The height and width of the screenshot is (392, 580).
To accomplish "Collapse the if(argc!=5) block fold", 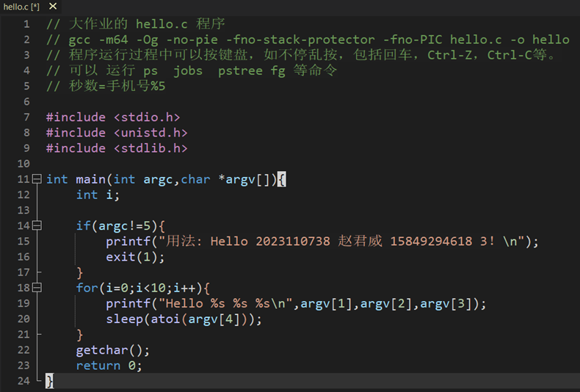I will click(37, 225).
